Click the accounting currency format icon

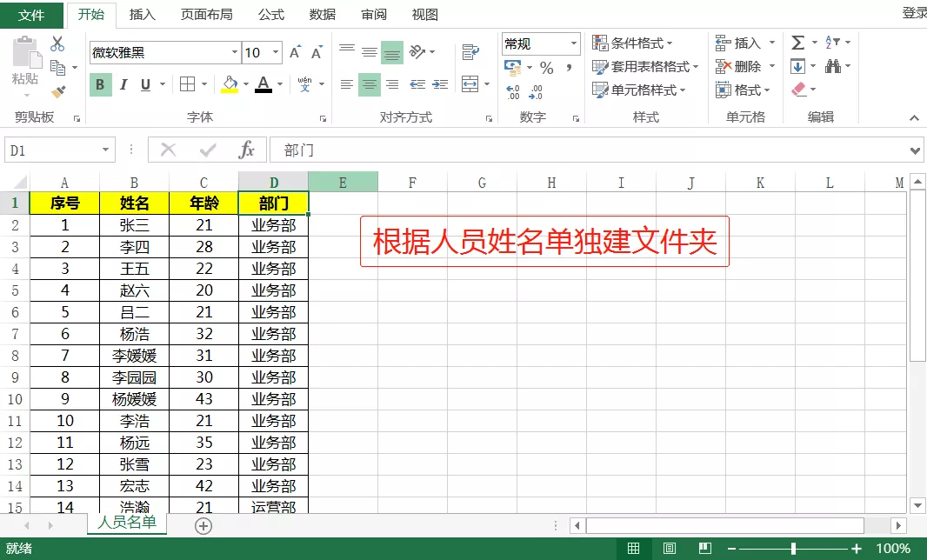512,68
